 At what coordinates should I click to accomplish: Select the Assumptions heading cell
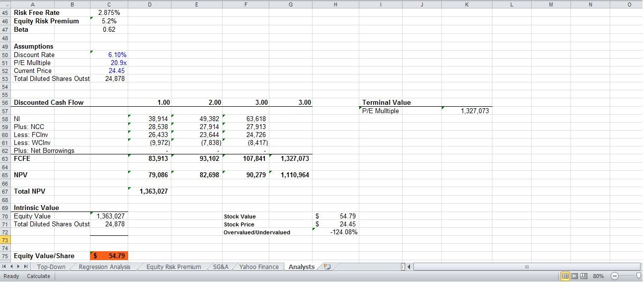tap(33, 46)
